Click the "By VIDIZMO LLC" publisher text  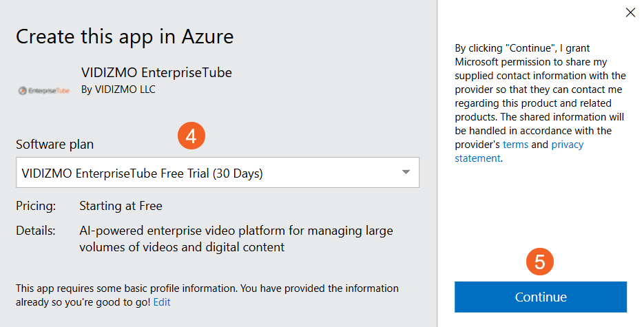point(118,89)
